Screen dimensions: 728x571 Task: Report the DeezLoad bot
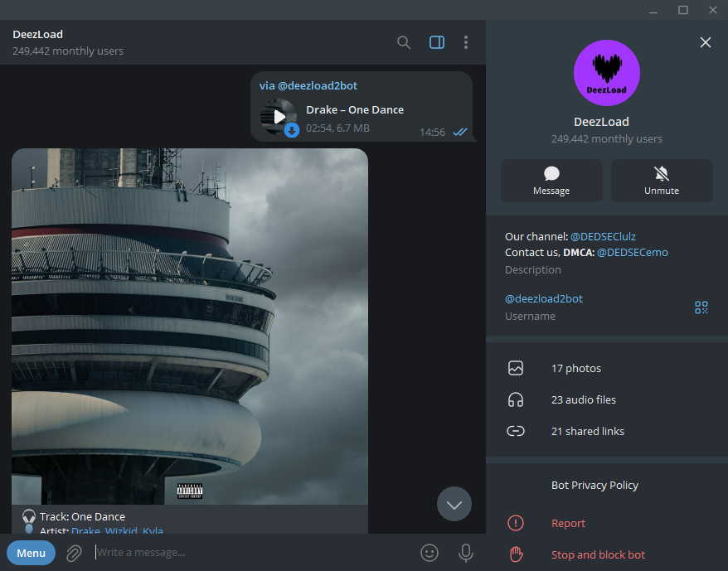point(568,523)
